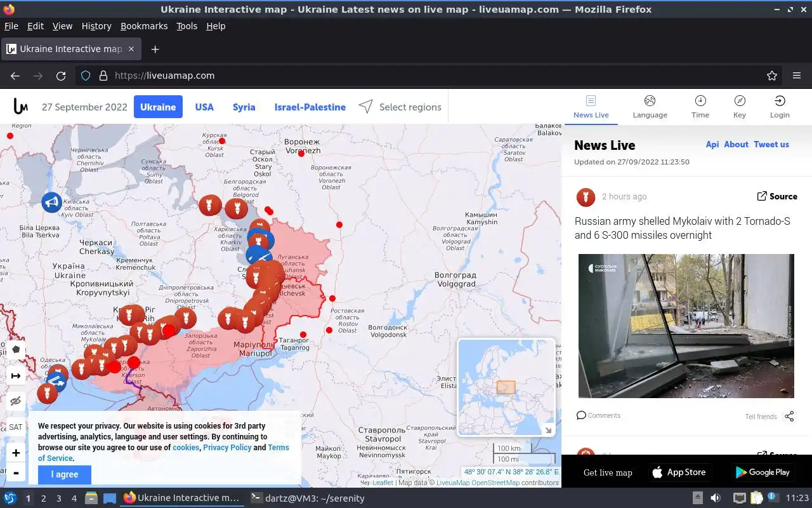
Task: Open the Edit menu
Action: pos(36,26)
